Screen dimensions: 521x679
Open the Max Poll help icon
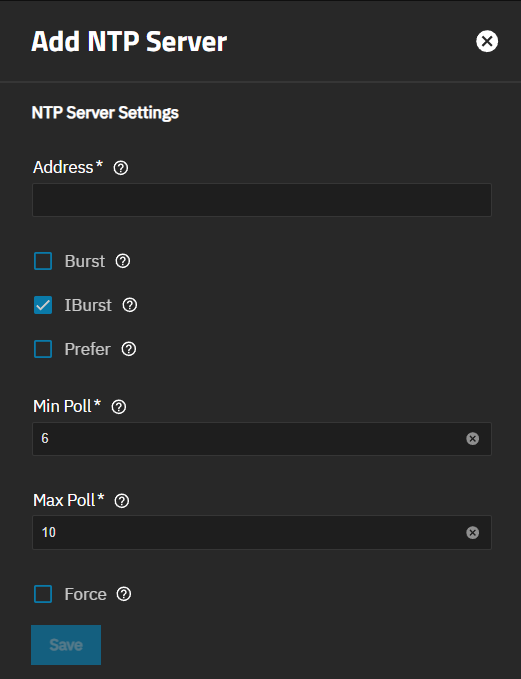coord(122,501)
